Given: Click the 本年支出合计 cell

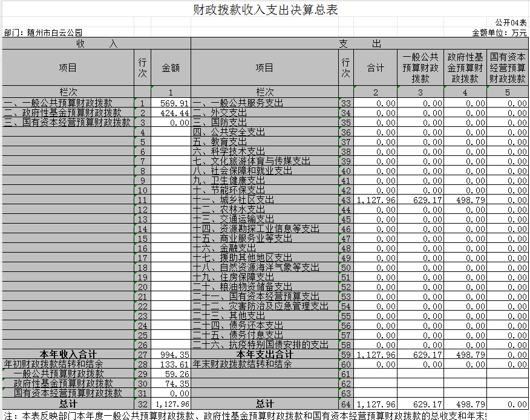Looking at the screenshot, I should (264, 355).
